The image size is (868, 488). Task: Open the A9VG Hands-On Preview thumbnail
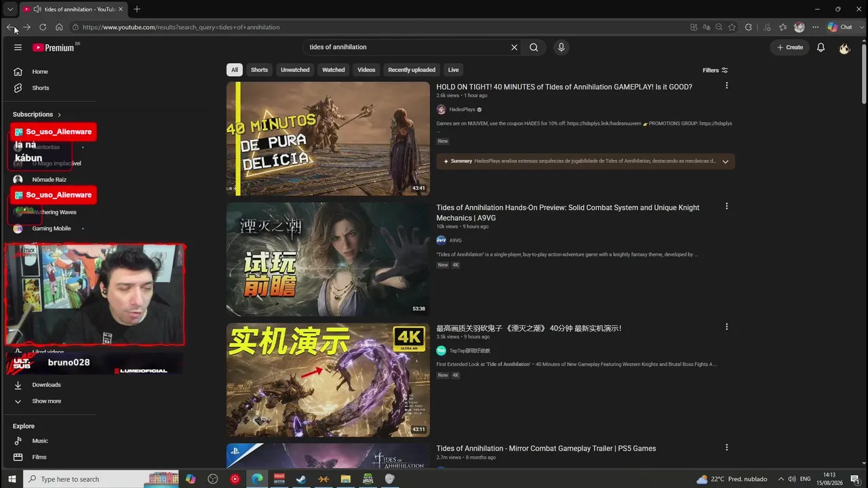[x=328, y=260]
